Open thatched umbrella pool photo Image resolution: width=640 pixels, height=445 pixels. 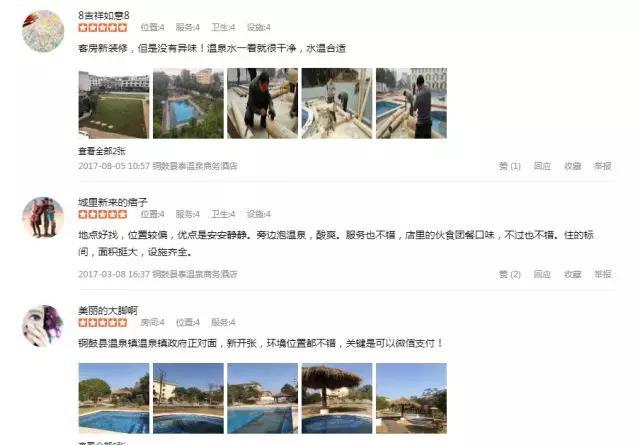tap(337, 398)
